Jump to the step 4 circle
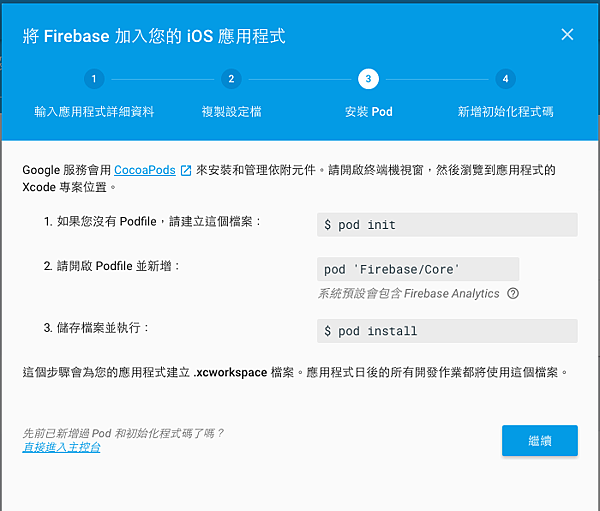The height and width of the screenshot is (511, 600). tap(505, 79)
